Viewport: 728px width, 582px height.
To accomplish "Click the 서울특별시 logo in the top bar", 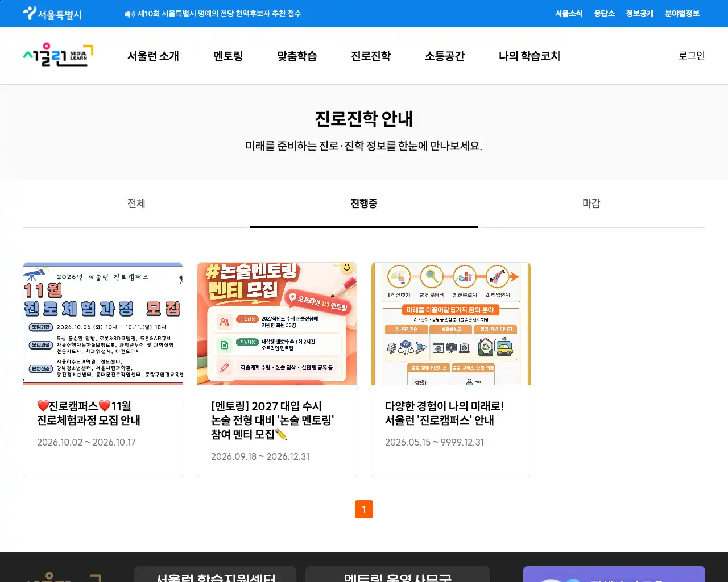I will [52, 14].
